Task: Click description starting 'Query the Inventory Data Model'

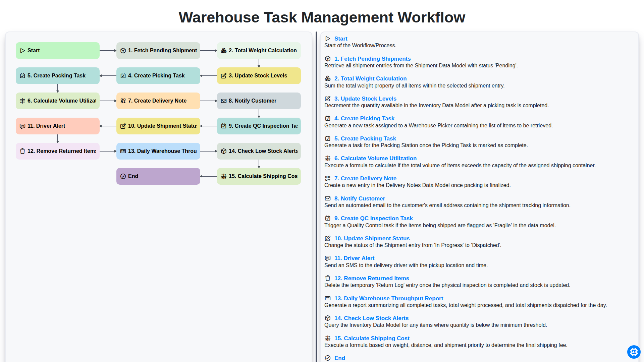Action: [436, 325]
